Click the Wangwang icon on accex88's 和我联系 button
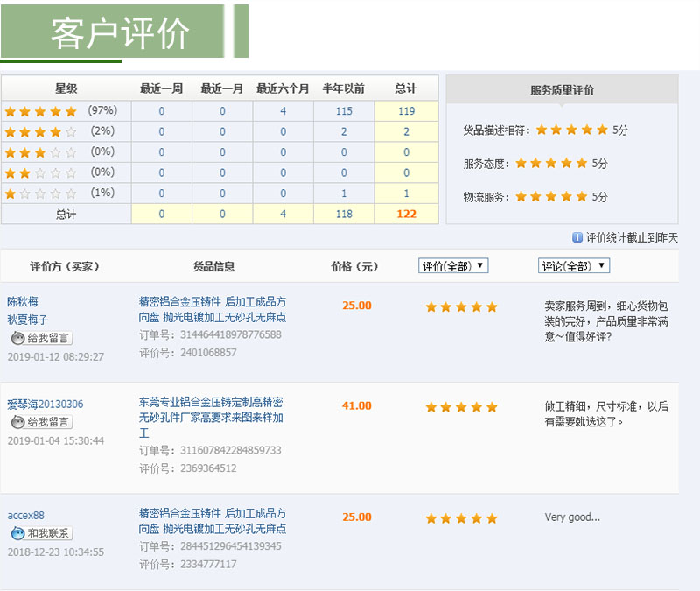700x591 pixels. click(17, 532)
